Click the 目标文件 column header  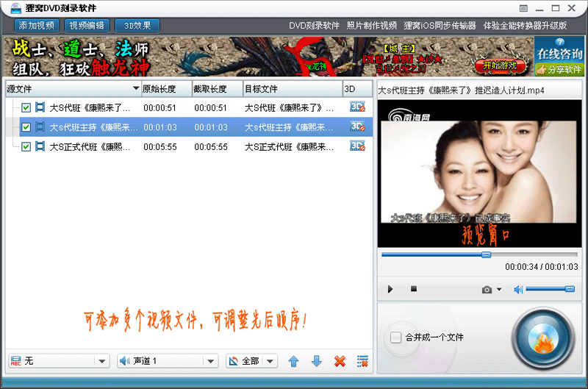click(x=293, y=89)
